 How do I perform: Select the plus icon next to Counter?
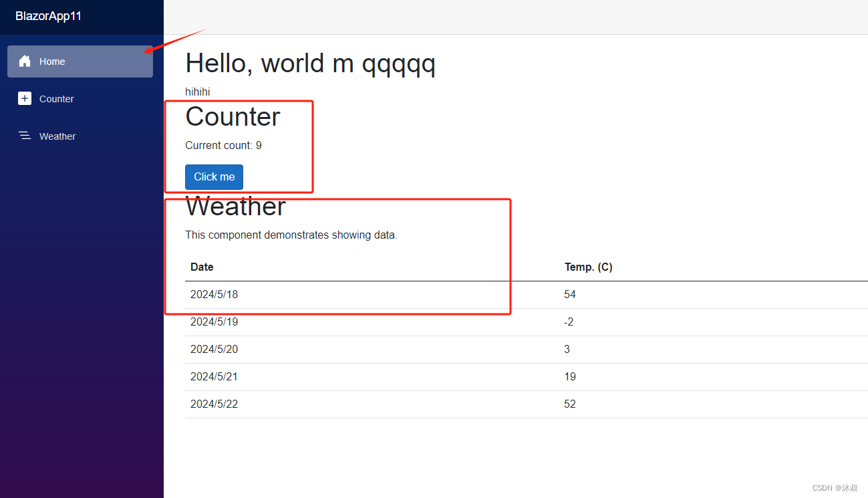point(25,98)
